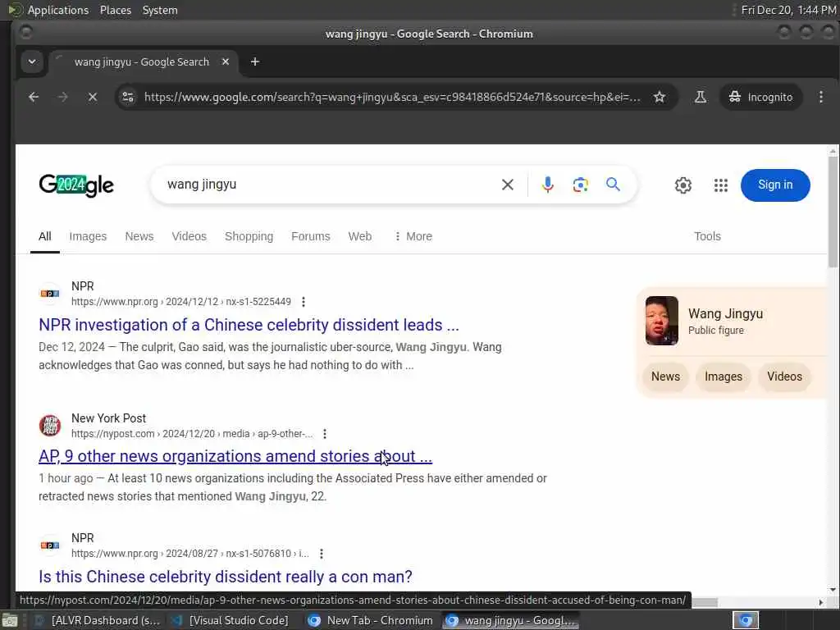This screenshot has width=840, height=630.
Task: Clear the search box with X icon
Action: [507, 185]
